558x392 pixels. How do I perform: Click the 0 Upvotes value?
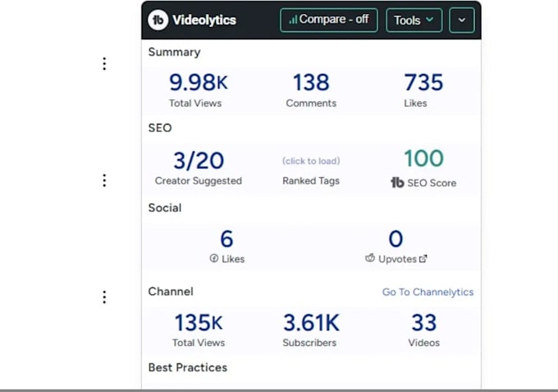coord(396,239)
